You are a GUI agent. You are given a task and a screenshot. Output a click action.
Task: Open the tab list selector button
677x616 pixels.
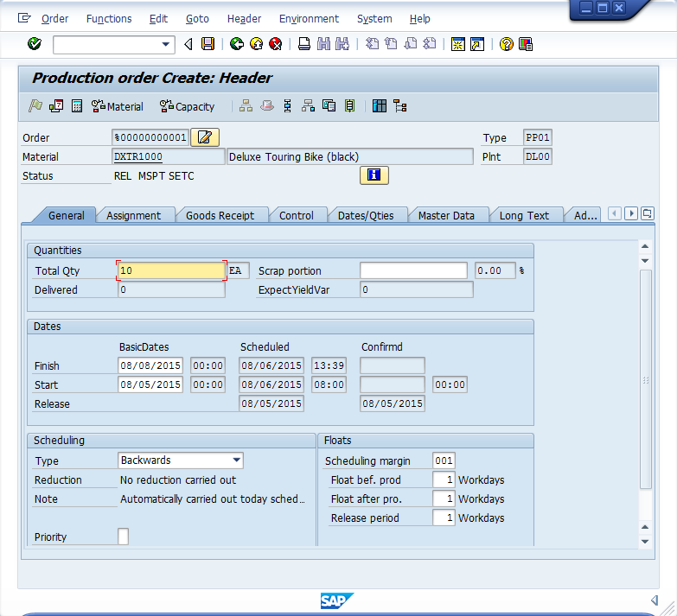coord(648,213)
